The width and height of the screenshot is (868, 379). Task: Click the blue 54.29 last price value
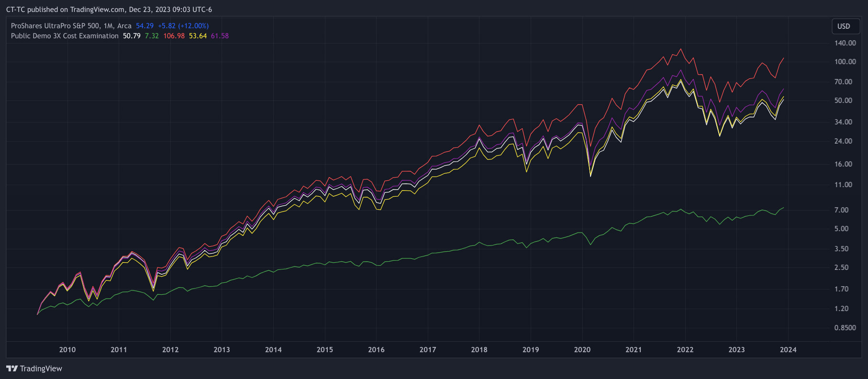(145, 26)
